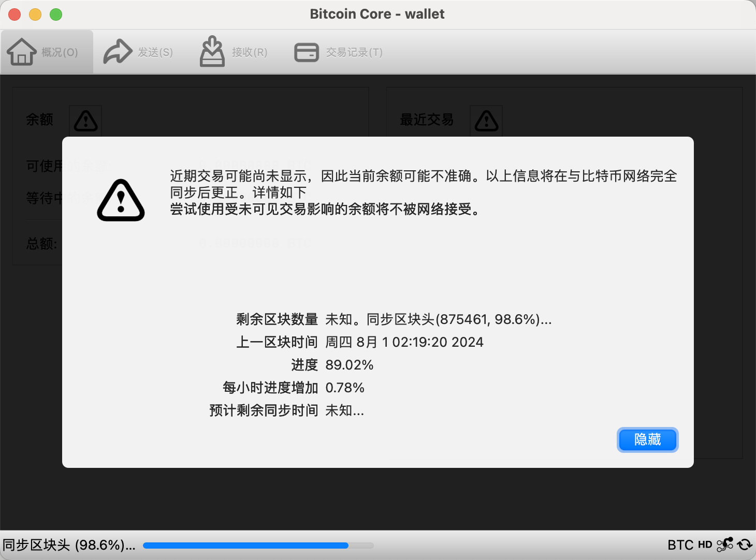The width and height of the screenshot is (756, 560).
Task: Click label 剩余区块数量
Action: pos(277,319)
